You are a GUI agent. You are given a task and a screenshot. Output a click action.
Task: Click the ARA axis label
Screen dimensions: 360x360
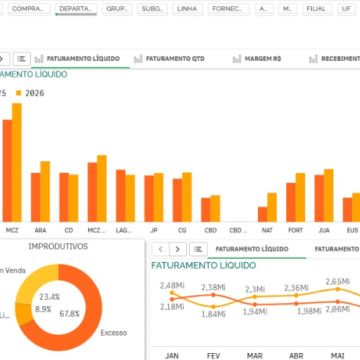point(40,230)
